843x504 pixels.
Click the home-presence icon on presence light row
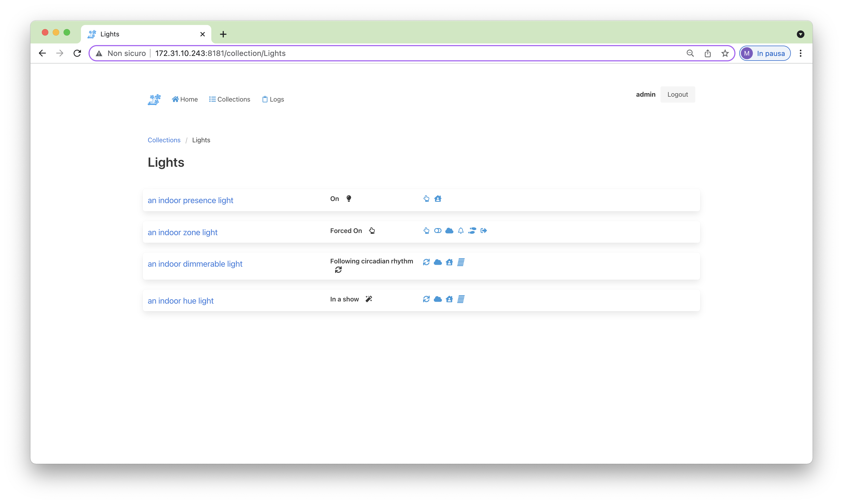tap(438, 199)
